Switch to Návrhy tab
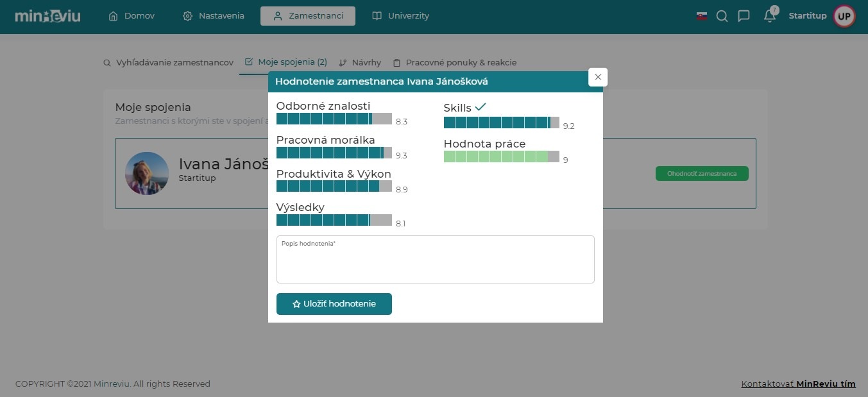868x397 pixels. pos(360,63)
